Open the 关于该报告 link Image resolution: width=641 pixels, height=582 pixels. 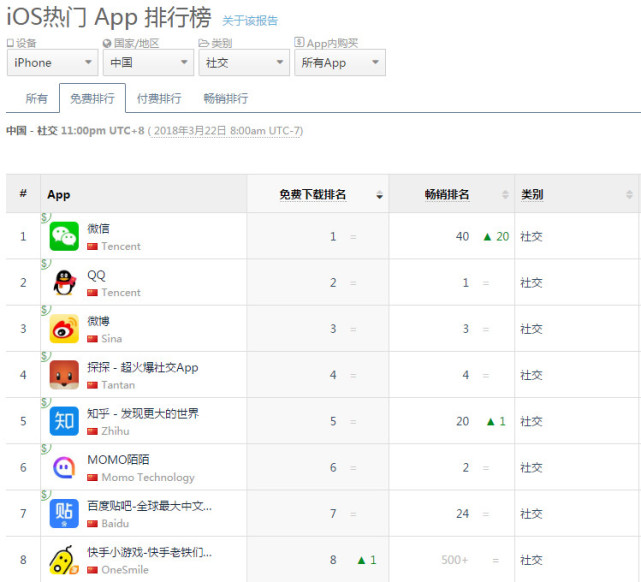point(250,21)
